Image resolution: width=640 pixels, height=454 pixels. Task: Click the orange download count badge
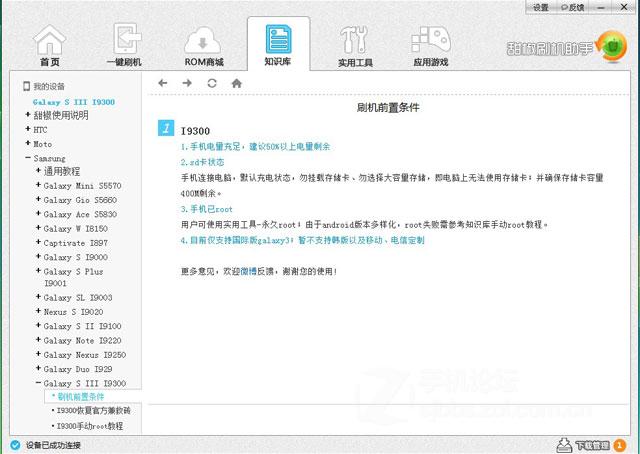620,445
